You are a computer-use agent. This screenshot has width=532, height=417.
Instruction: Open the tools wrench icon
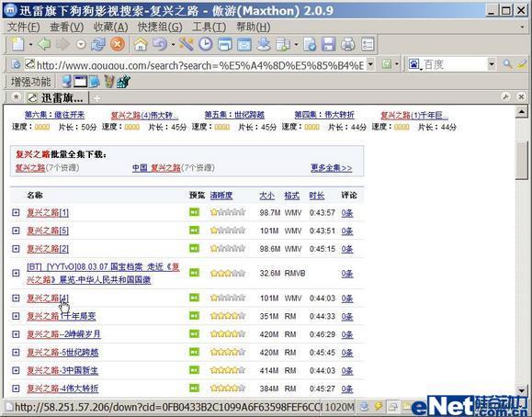187,44
